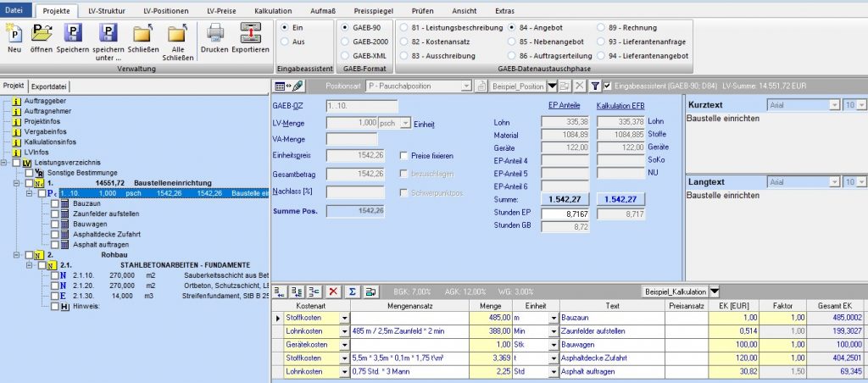Click the VA-Menge input field
This screenshot has width=868, height=383.
(x=352, y=140)
